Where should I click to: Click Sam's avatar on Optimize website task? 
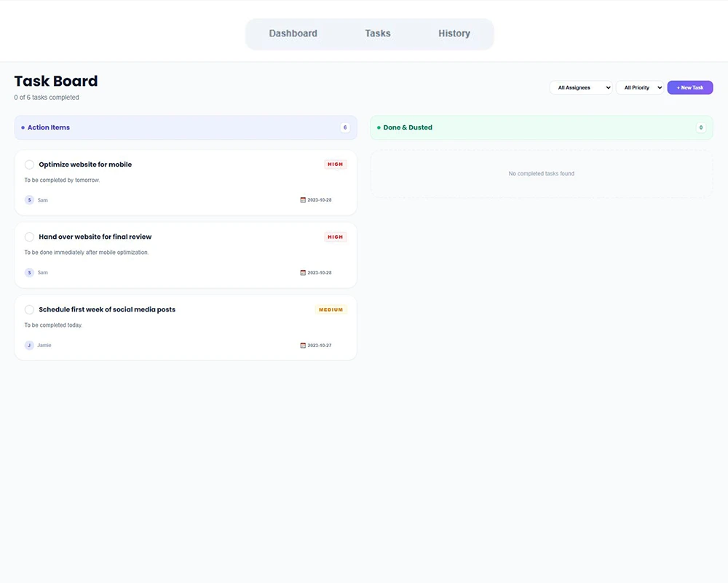click(x=29, y=200)
